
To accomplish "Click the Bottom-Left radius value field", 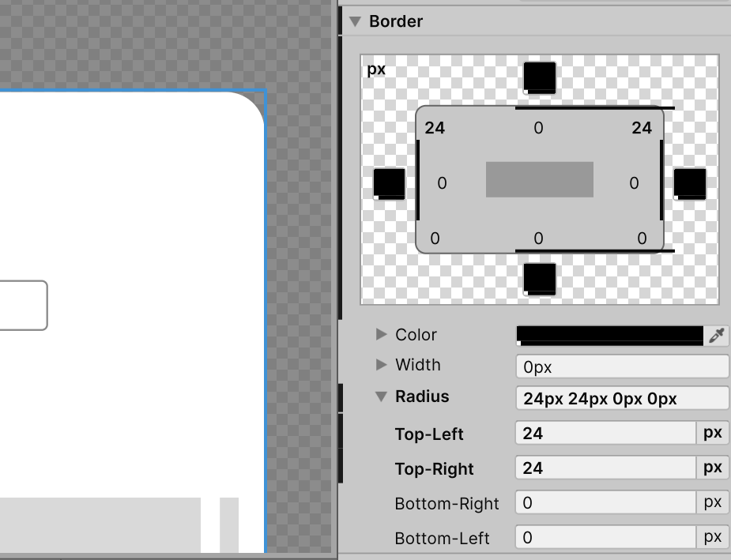I will pos(605,538).
